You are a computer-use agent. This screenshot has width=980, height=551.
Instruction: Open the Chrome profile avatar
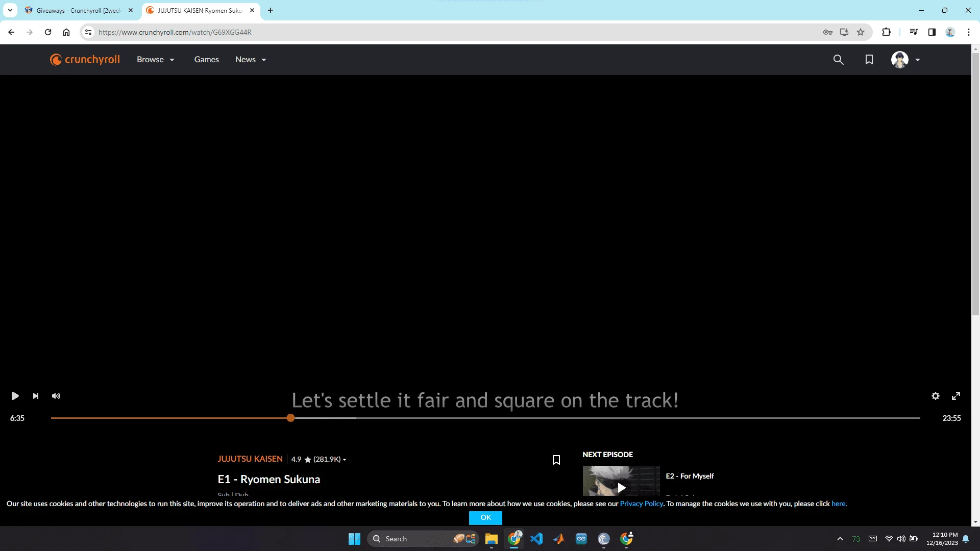[x=950, y=32]
